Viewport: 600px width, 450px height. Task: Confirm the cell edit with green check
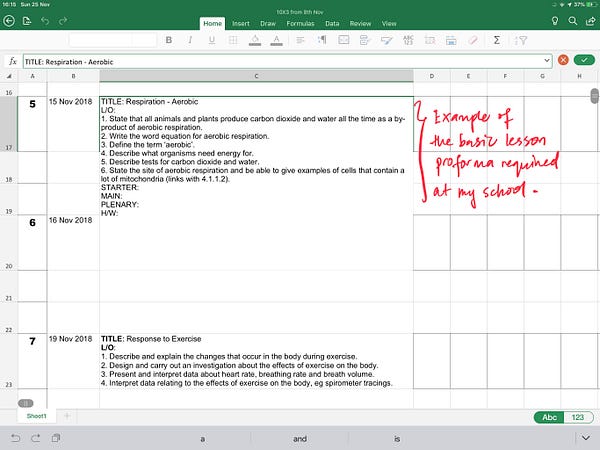click(584, 60)
